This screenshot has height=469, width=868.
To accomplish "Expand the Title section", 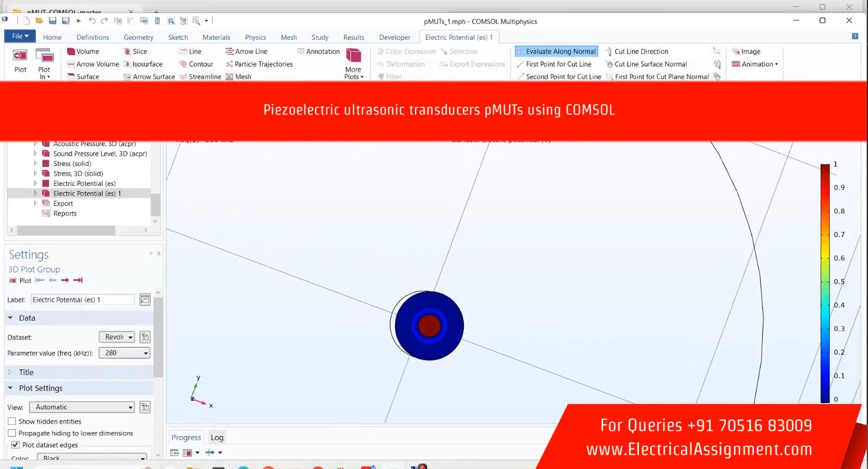I will 10,372.
